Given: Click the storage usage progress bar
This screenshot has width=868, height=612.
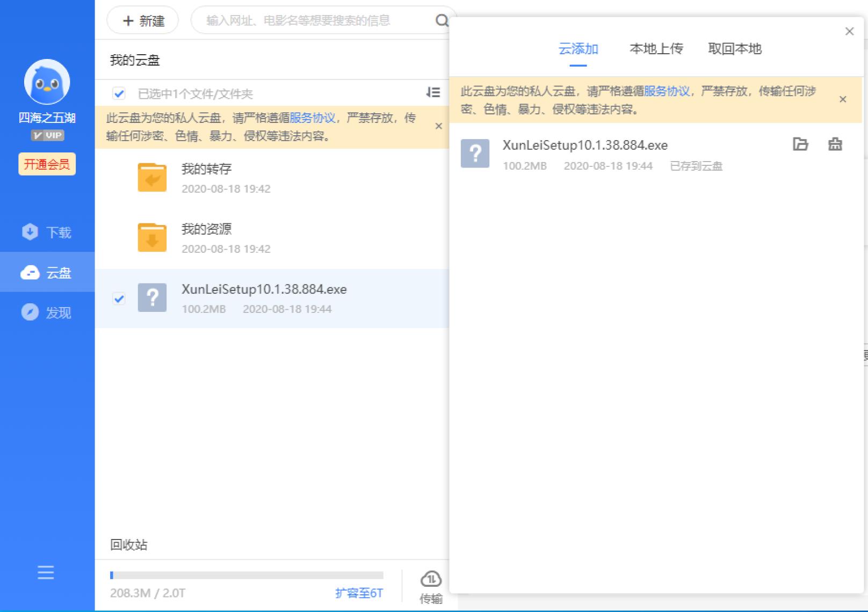Looking at the screenshot, I should tap(247, 575).
